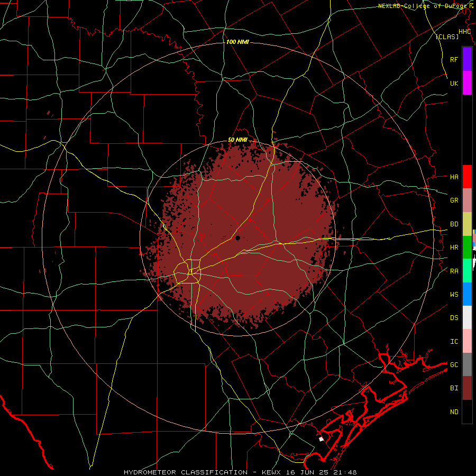Click the 'NEXLAB-College of DuPage' header text
The image size is (476, 476).
(423, 6)
